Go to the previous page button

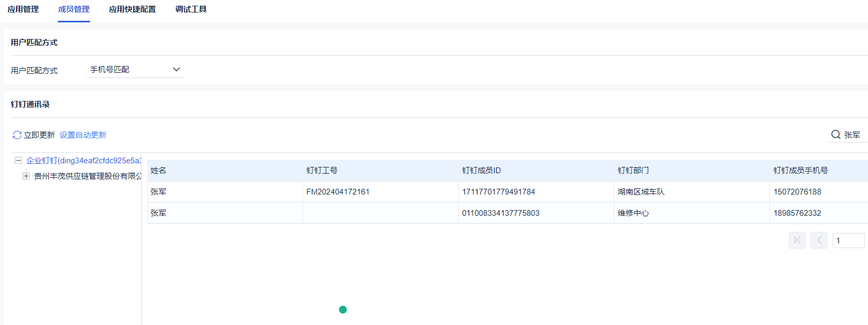pos(819,240)
